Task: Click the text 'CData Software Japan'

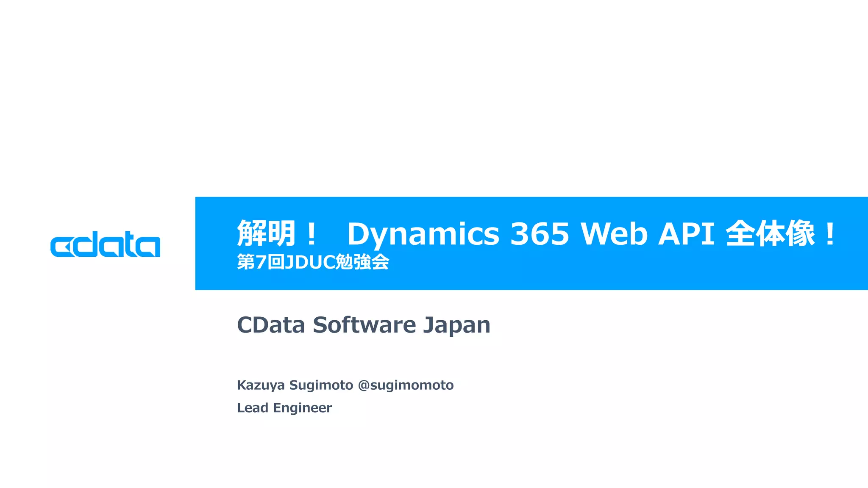Action: pyautogui.click(x=364, y=325)
